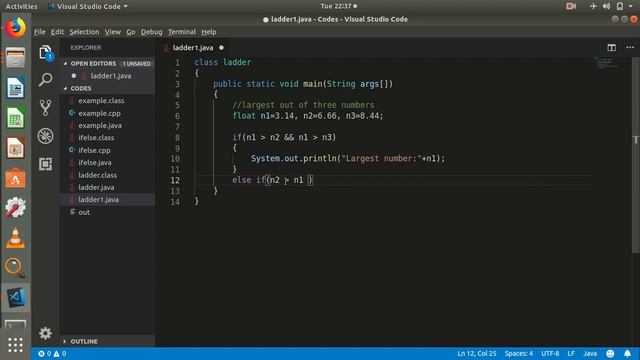Open the Help menu
Screen dimensions: 640x360
[209, 32]
